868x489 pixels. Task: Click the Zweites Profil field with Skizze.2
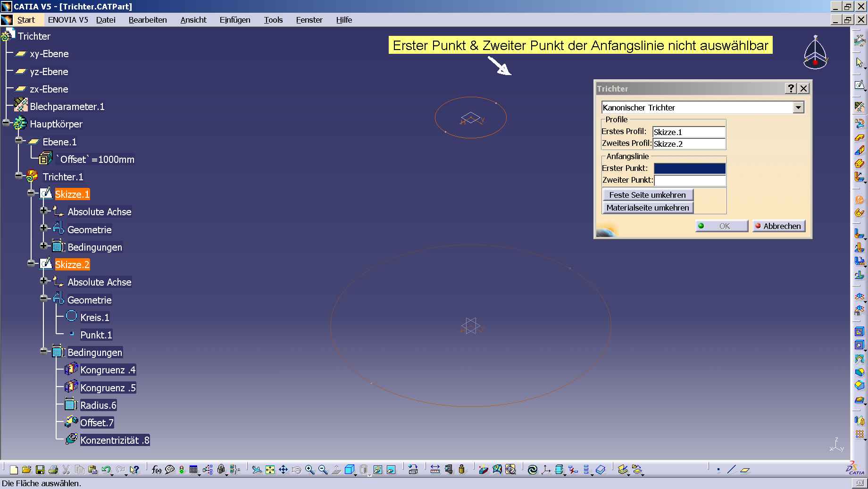(689, 144)
